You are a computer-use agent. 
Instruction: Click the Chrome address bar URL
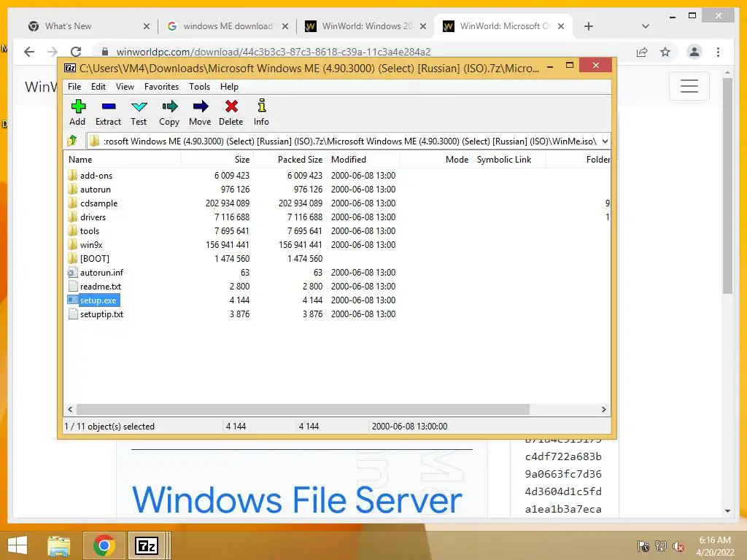[274, 52]
